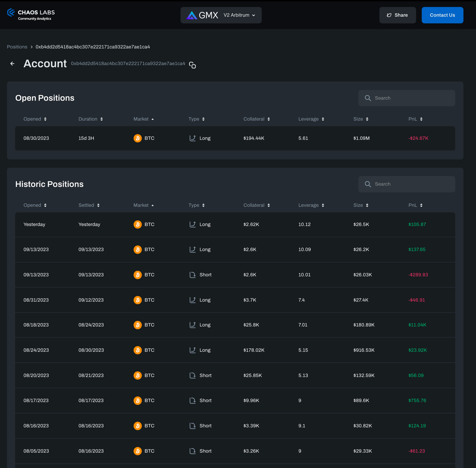The image size is (476, 468).
Task: Focus the Historic Positions search field
Action: pyautogui.click(x=412, y=184)
